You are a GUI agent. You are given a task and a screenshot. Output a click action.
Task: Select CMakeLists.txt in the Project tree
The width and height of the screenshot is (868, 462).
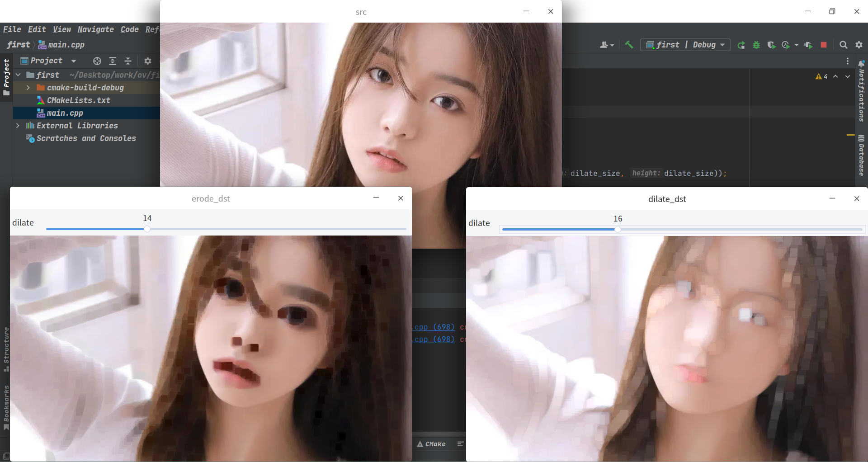[x=86, y=100]
